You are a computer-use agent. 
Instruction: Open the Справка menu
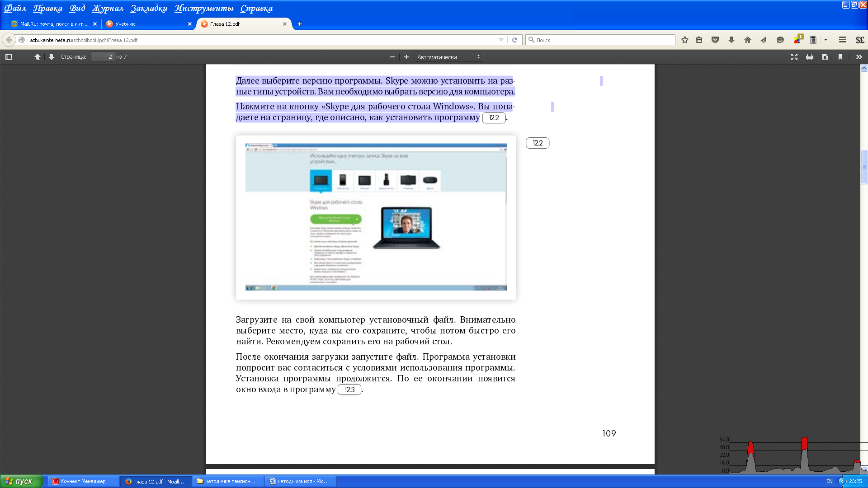point(256,8)
